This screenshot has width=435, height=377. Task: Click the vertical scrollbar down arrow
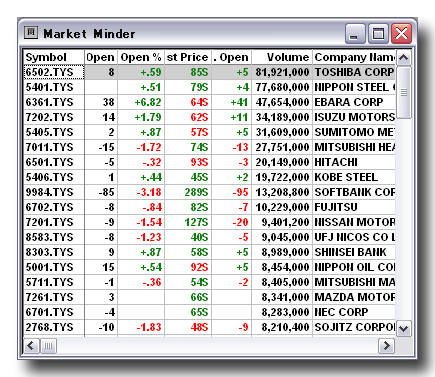pyautogui.click(x=404, y=329)
